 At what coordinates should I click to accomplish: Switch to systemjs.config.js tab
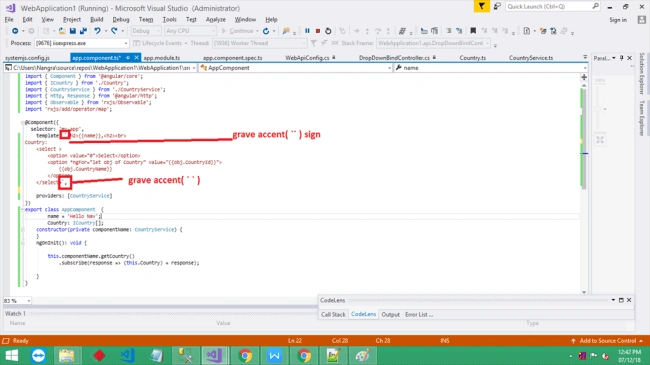(x=27, y=58)
